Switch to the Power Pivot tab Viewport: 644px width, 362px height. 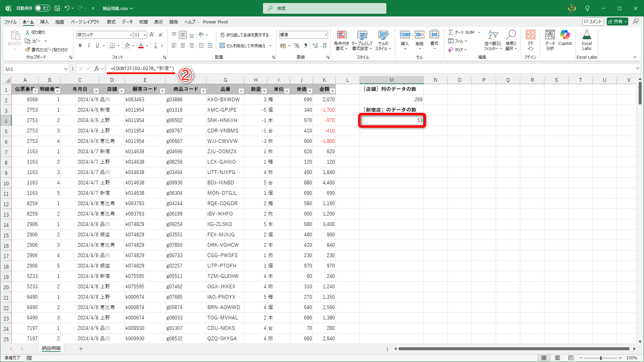pyautogui.click(x=215, y=22)
